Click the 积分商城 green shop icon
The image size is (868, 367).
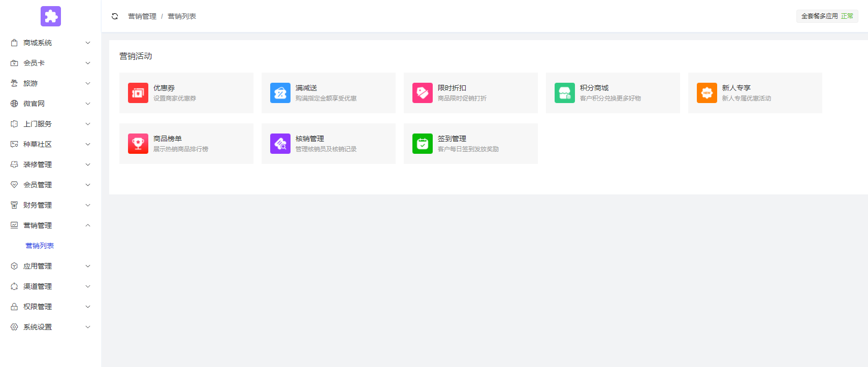565,93
